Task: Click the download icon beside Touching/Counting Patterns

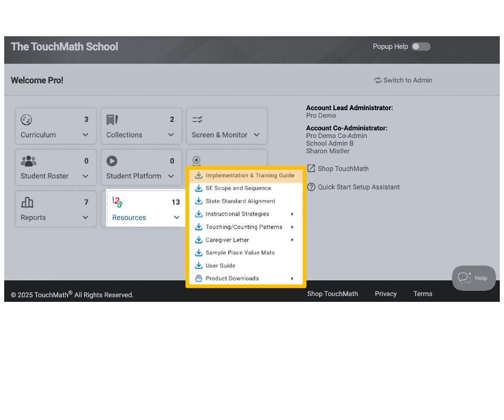Action: (199, 227)
